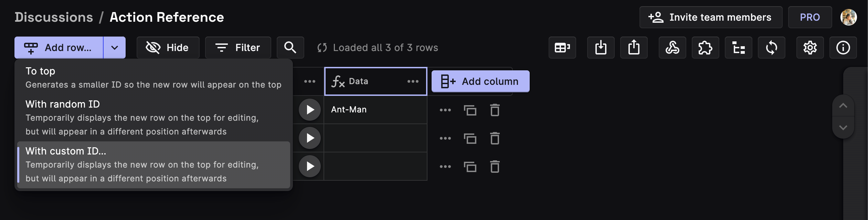Viewport: 868px width, 220px height.
Task: Open the Data column options menu
Action: [x=413, y=81]
